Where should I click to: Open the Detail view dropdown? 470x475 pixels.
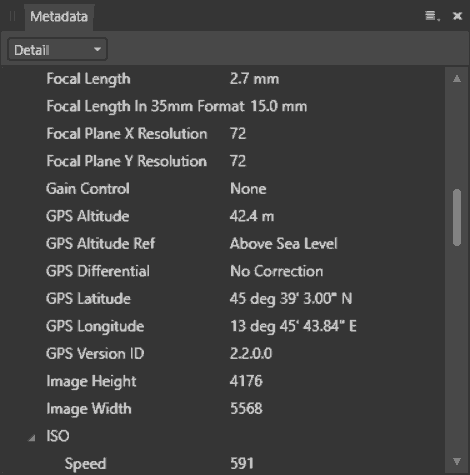(57, 49)
